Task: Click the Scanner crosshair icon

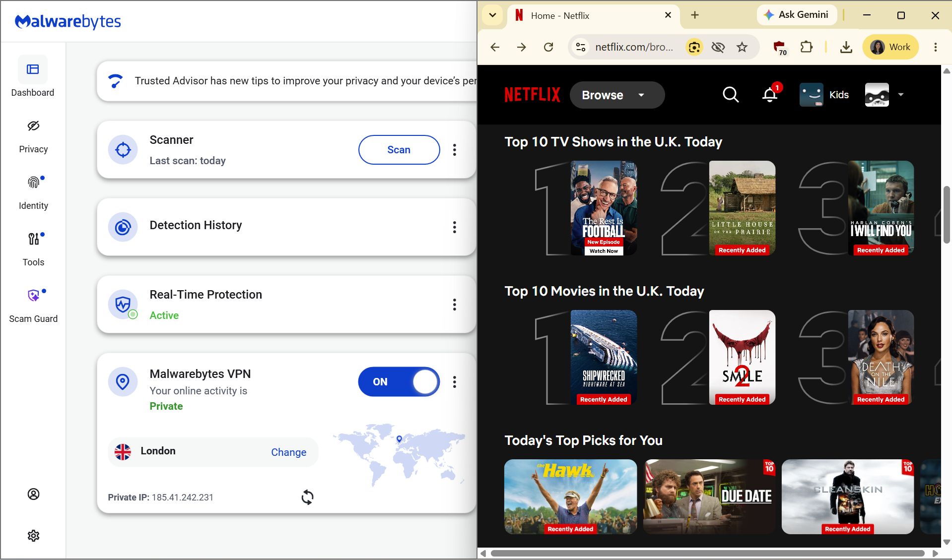Action: point(123,149)
